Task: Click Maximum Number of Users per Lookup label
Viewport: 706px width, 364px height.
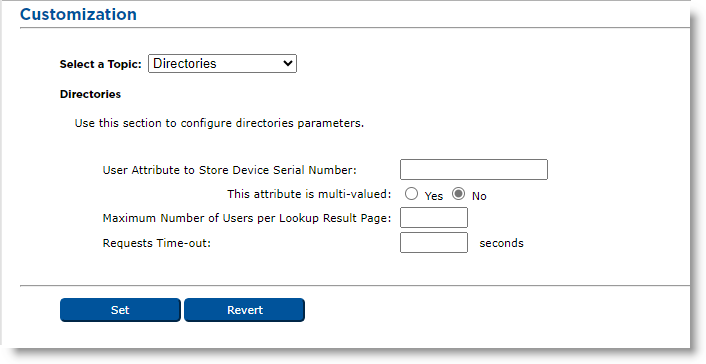Action: (x=247, y=218)
